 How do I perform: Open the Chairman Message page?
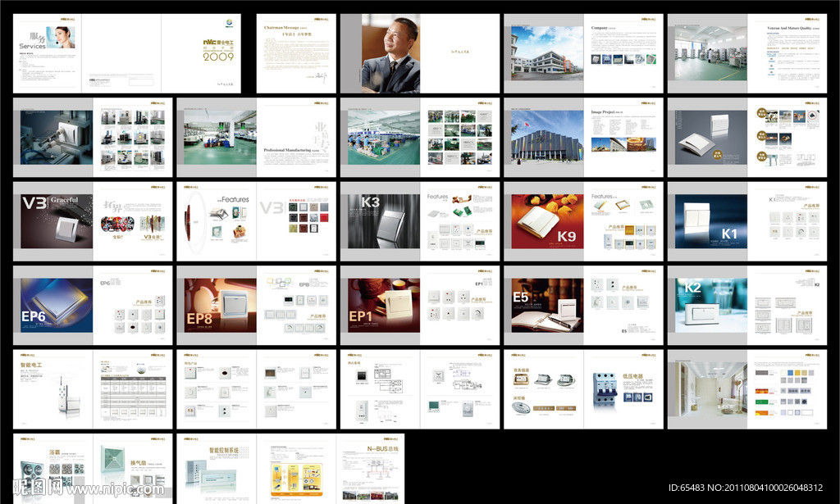coord(296,53)
